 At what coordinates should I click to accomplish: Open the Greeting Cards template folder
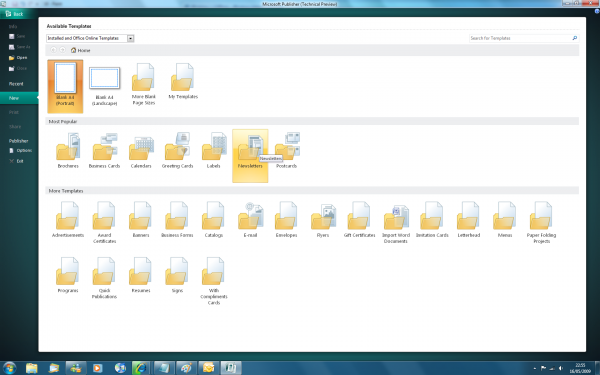click(177, 150)
